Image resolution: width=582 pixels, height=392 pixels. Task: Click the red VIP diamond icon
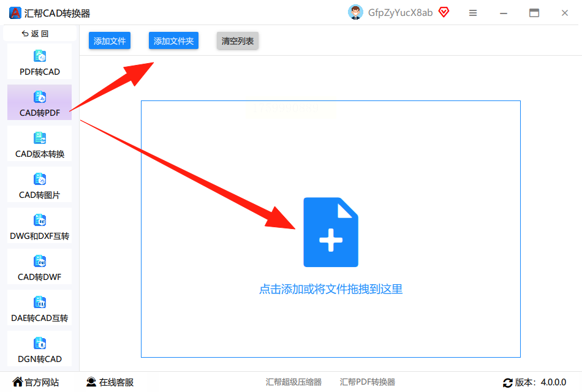[444, 12]
